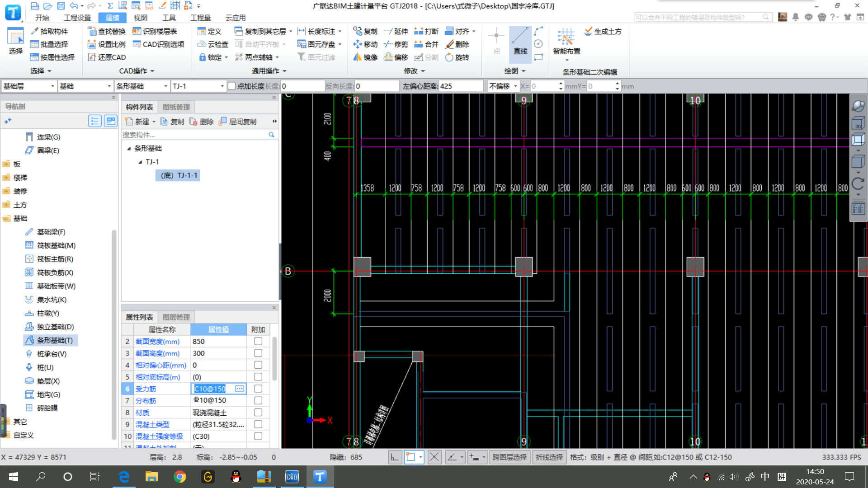Collapse the TJ-1 tree node

(140, 162)
